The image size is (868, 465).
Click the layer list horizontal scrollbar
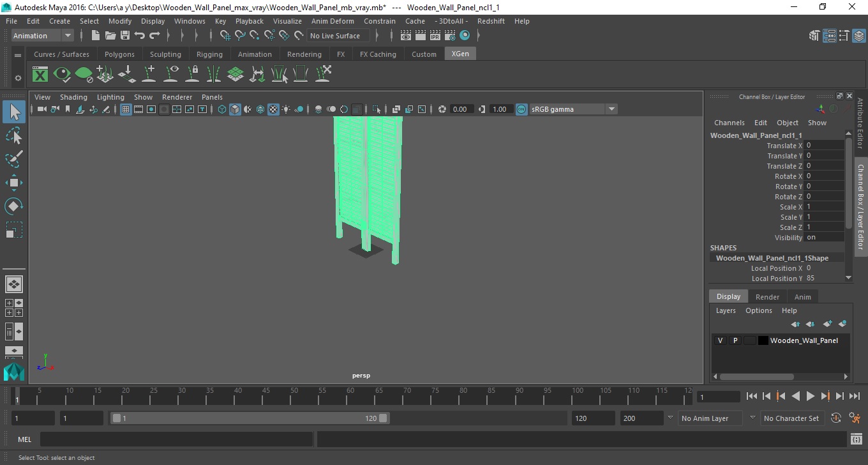click(x=756, y=377)
